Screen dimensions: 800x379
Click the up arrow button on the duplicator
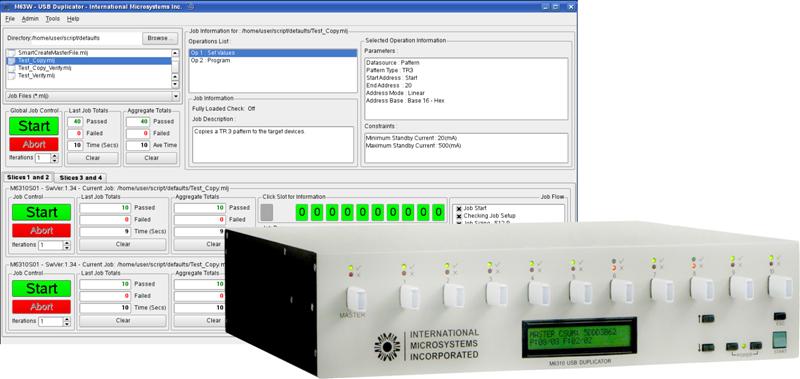coord(707,318)
